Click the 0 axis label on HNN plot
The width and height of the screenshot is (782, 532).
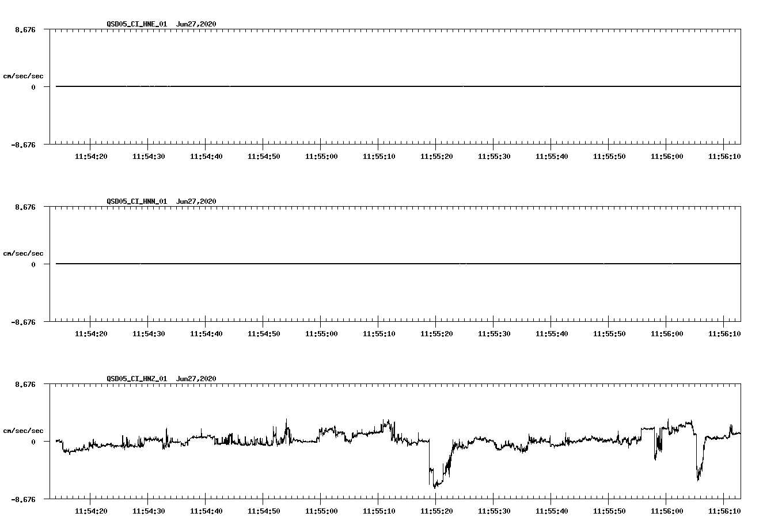click(33, 264)
